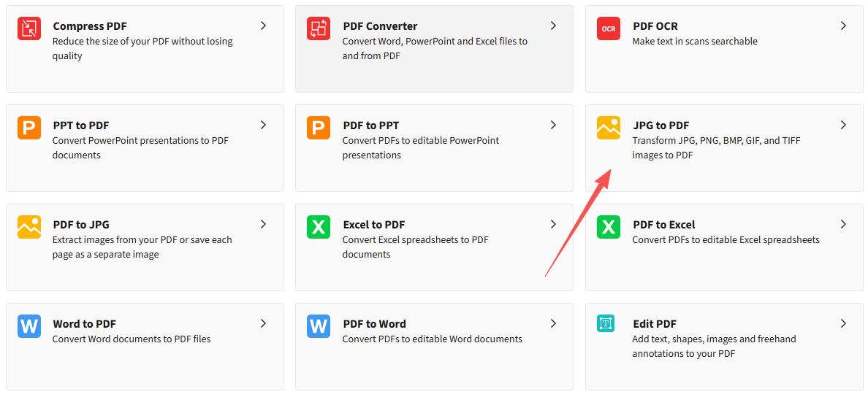
Task: Open the PDF OCR title link
Action: [x=655, y=26]
